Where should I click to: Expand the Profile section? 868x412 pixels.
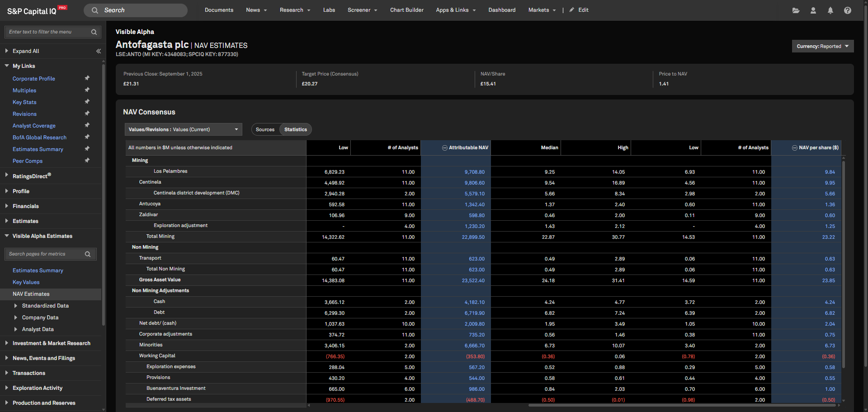(7, 191)
